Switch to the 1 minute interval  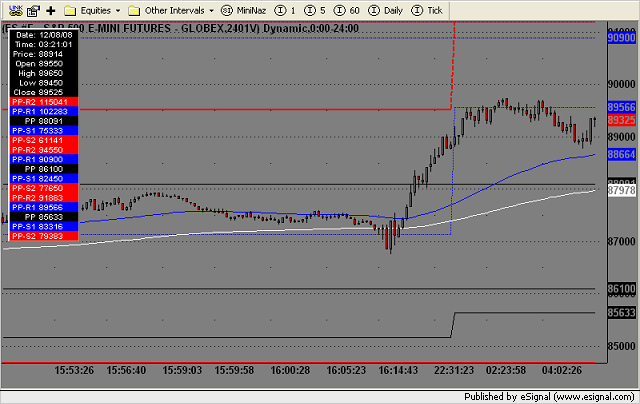click(x=285, y=11)
